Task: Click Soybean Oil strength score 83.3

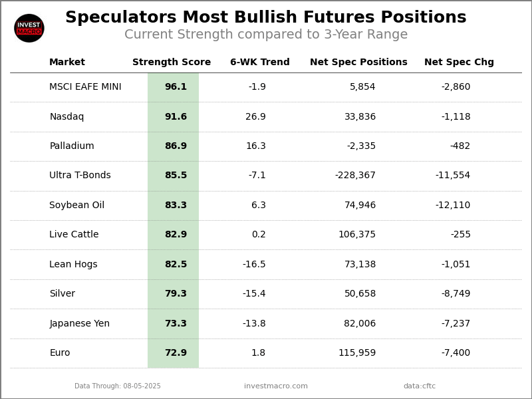Action: [x=176, y=205]
